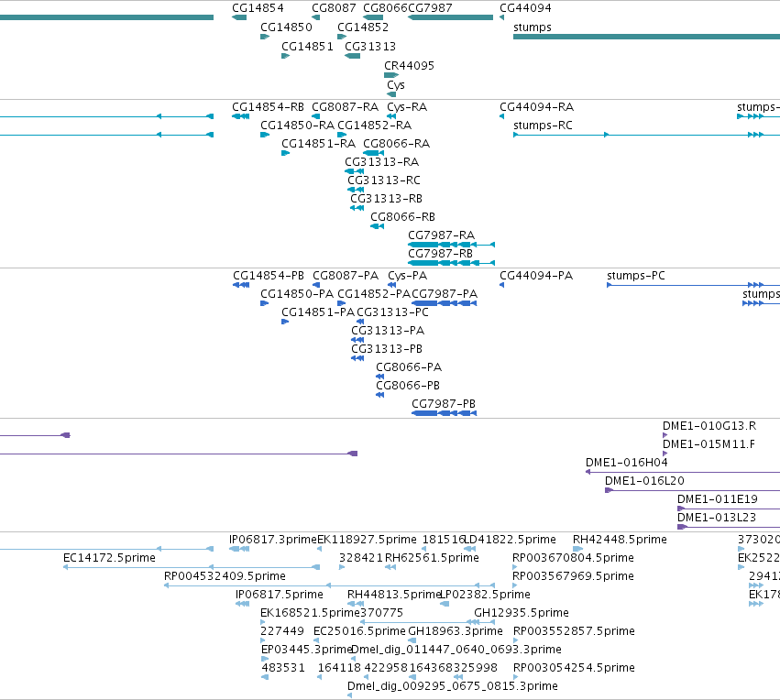Select the RP003670804.5prime EST label
Image resolution: width=780 pixels, height=700 pixels.
tap(573, 558)
